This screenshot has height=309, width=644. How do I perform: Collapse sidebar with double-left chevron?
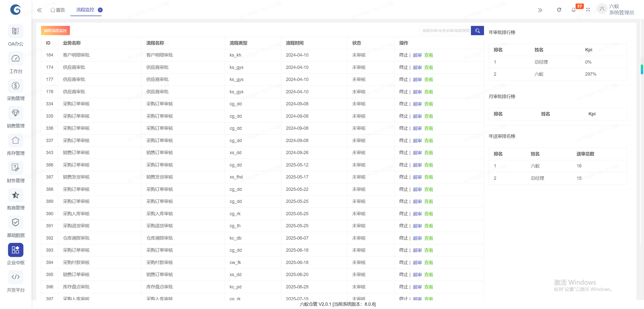tap(39, 10)
